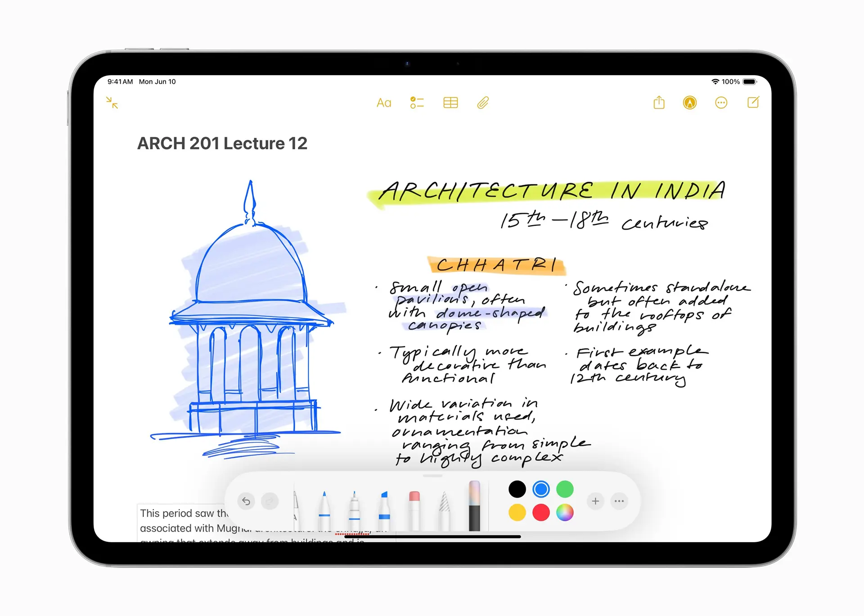Expand the tool palette options ellipsis
This screenshot has height=616, width=864.
[x=619, y=501]
